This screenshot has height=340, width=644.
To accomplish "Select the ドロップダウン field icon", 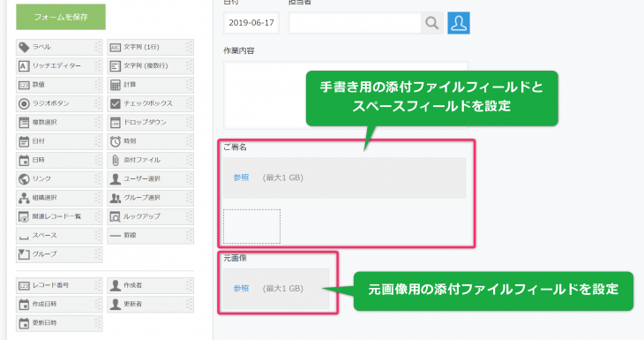I will click(x=116, y=123).
